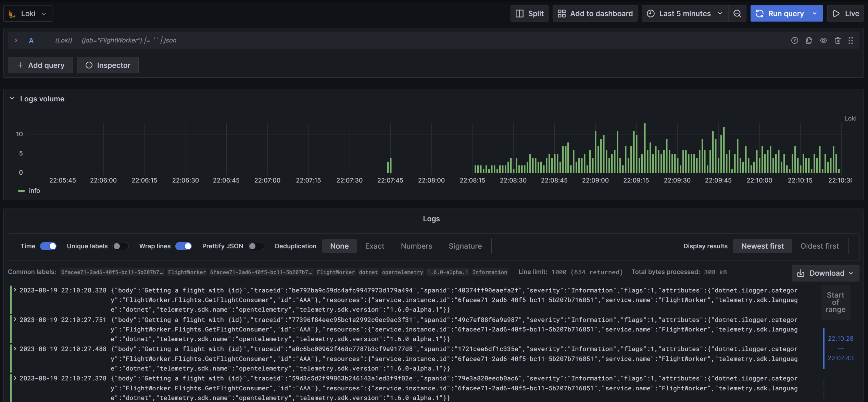Click the zoom out time range icon

pyautogui.click(x=737, y=13)
